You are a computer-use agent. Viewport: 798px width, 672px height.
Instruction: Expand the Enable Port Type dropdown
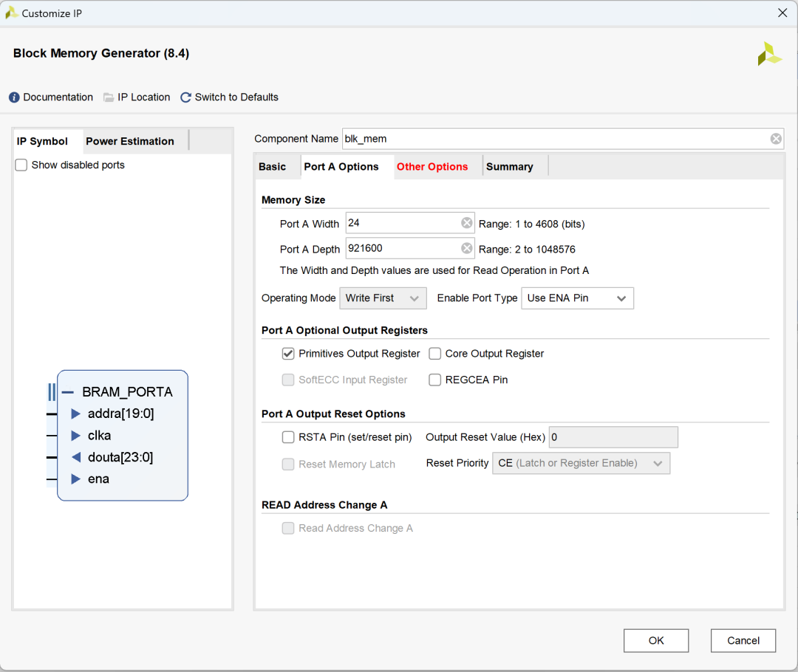pos(577,298)
